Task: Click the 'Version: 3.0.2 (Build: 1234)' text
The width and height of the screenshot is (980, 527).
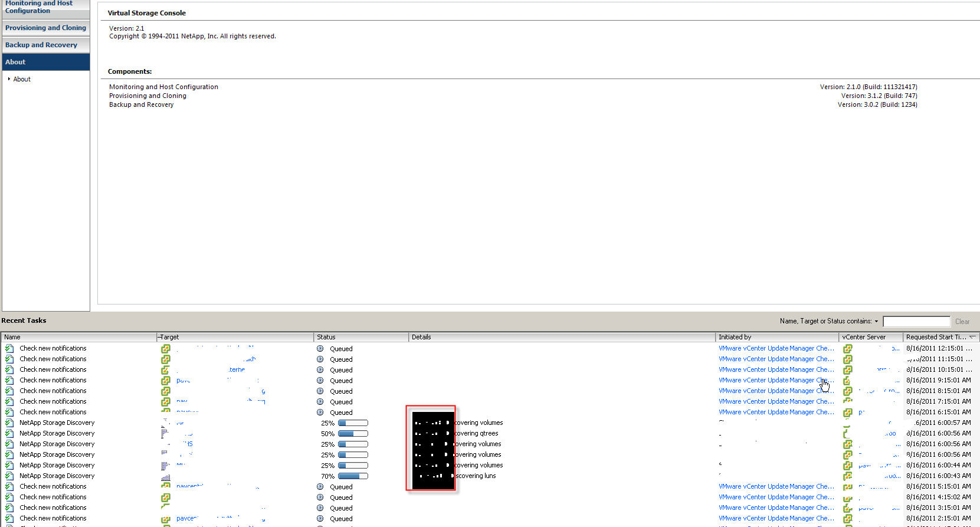Action: 877,104
